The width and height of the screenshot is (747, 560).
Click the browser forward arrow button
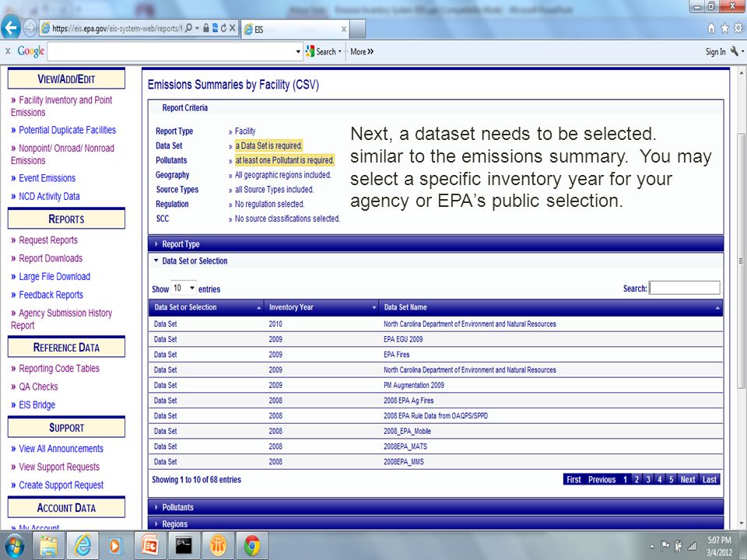(x=30, y=28)
